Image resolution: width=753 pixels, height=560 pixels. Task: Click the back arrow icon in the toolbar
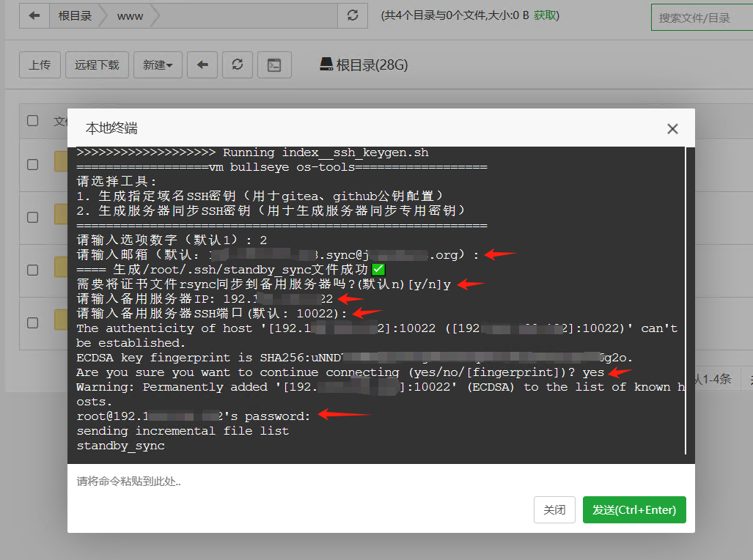coord(202,65)
